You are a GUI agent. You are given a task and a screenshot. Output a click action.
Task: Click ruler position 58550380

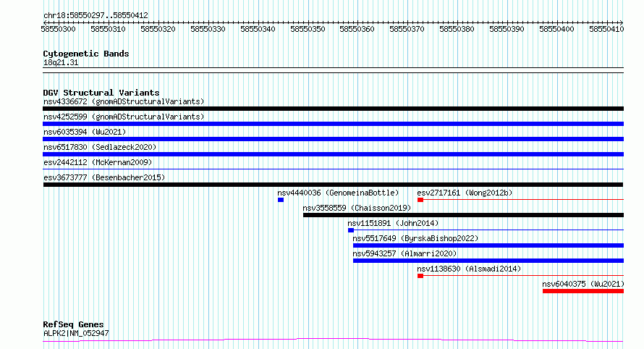tap(457, 29)
